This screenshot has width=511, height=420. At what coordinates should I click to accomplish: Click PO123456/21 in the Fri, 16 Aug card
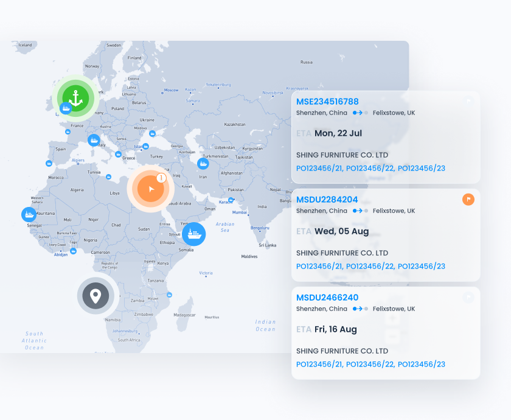point(319,364)
